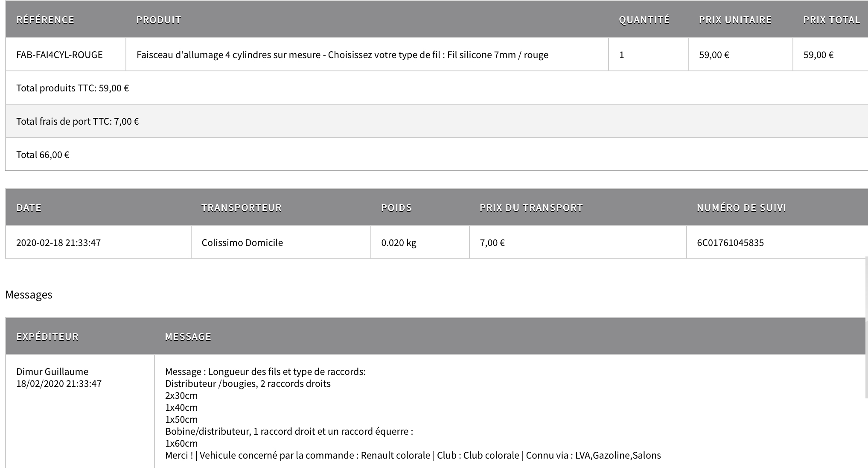Click the Produit column header

tap(159, 20)
